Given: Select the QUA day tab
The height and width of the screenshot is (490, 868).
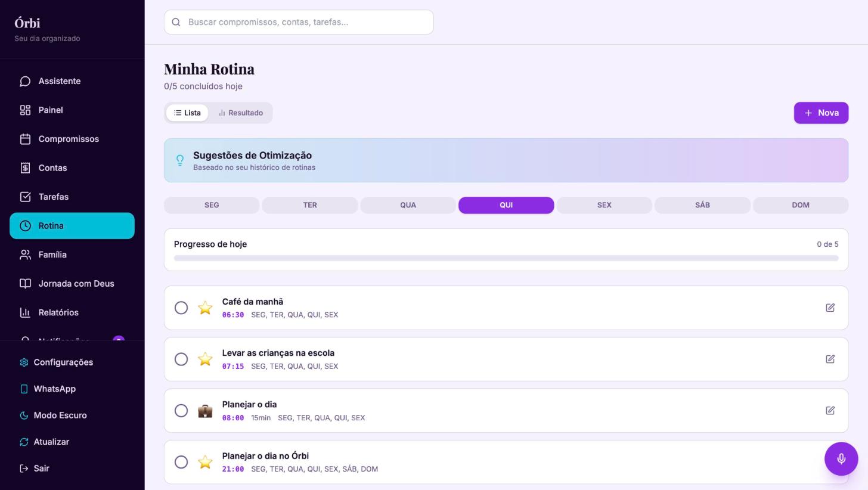Looking at the screenshot, I should [x=408, y=205].
